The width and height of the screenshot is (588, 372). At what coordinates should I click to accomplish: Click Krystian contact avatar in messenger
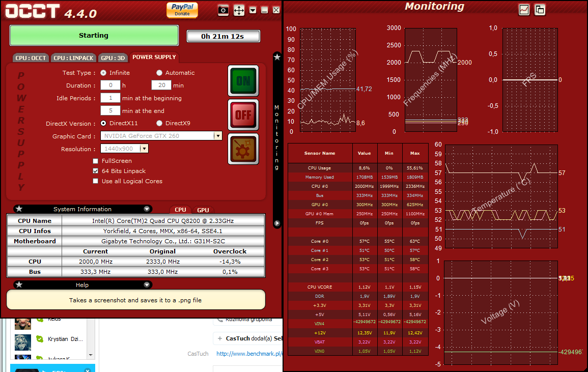[23, 342]
